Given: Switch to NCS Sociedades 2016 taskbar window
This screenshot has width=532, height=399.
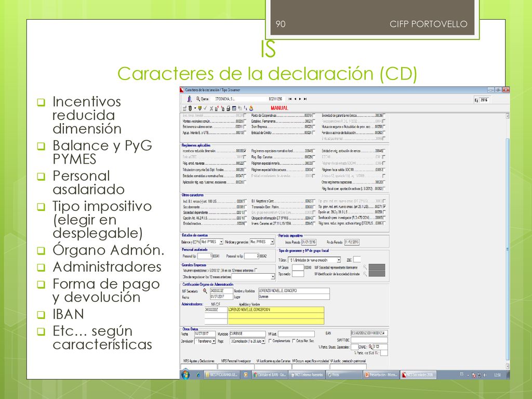Looking at the screenshot, I should tap(418, 375).
